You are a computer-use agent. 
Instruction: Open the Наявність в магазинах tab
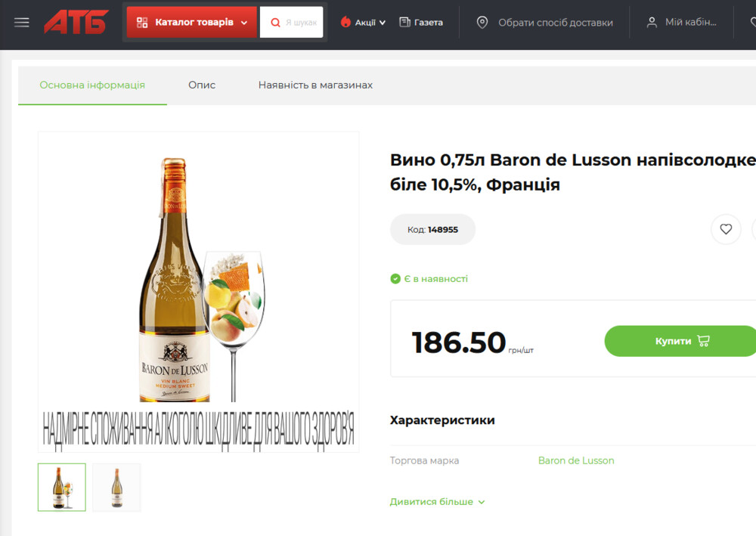pyautogui.click(x=315, y=85)
